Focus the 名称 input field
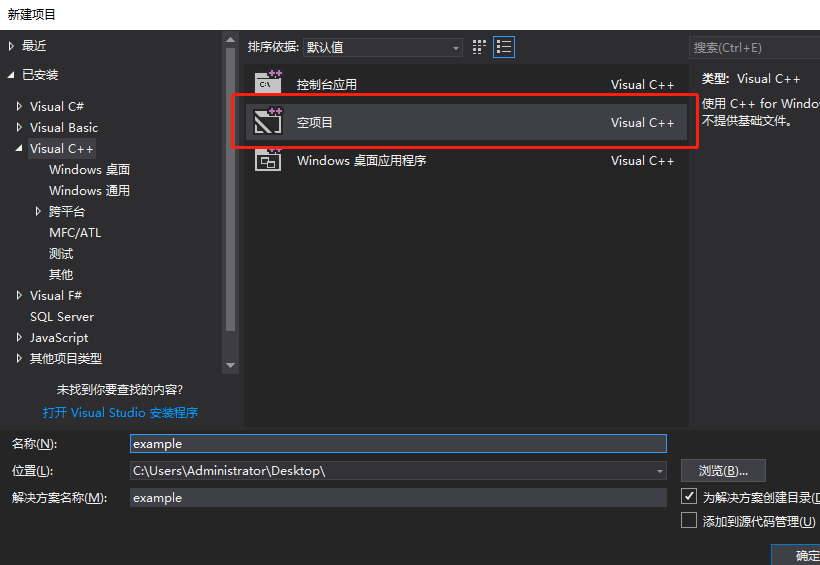This screenshot has height=565, width=820. [x=398, y=444]
